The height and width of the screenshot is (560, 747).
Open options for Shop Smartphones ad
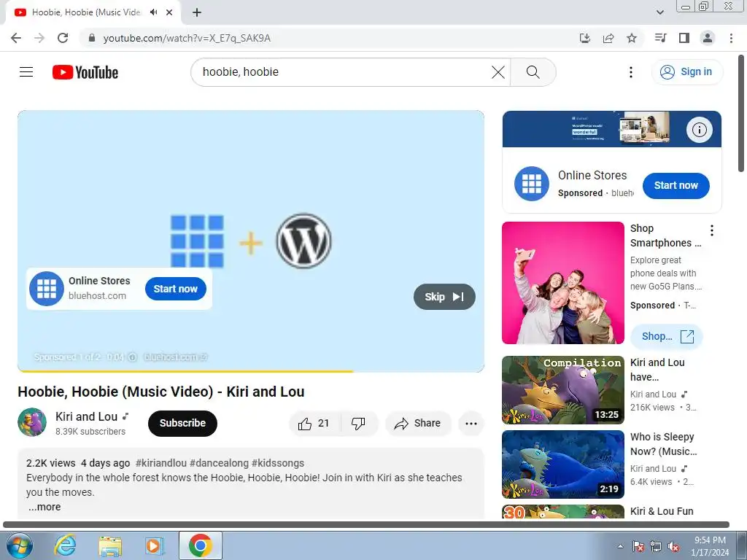tap(712, 230)
